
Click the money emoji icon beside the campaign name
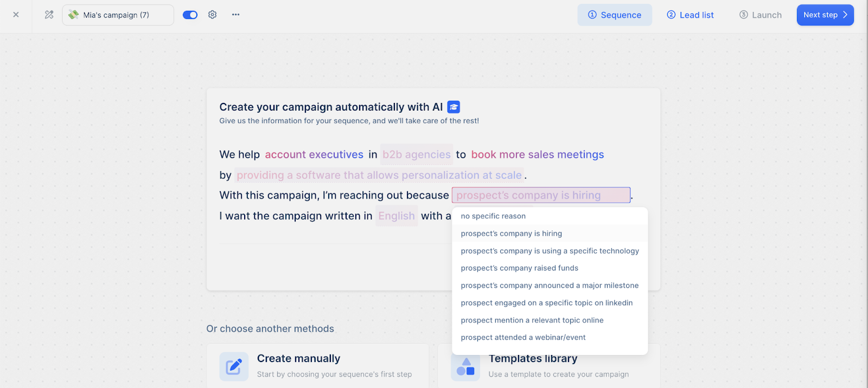pos(73,15)
